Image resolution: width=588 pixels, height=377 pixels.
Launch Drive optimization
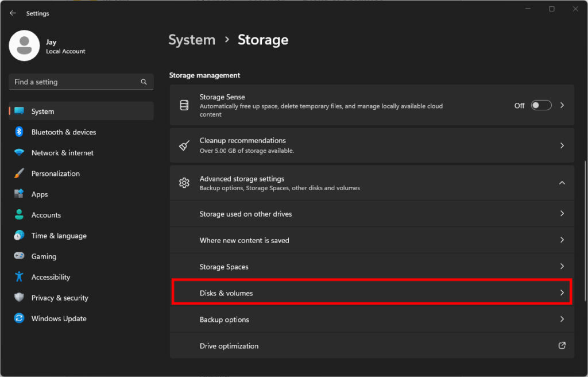[371, 345]
